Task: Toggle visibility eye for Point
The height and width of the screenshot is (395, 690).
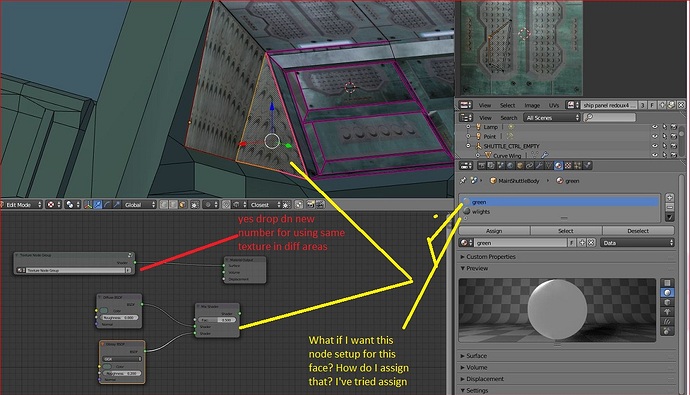Action: [655, 136]
